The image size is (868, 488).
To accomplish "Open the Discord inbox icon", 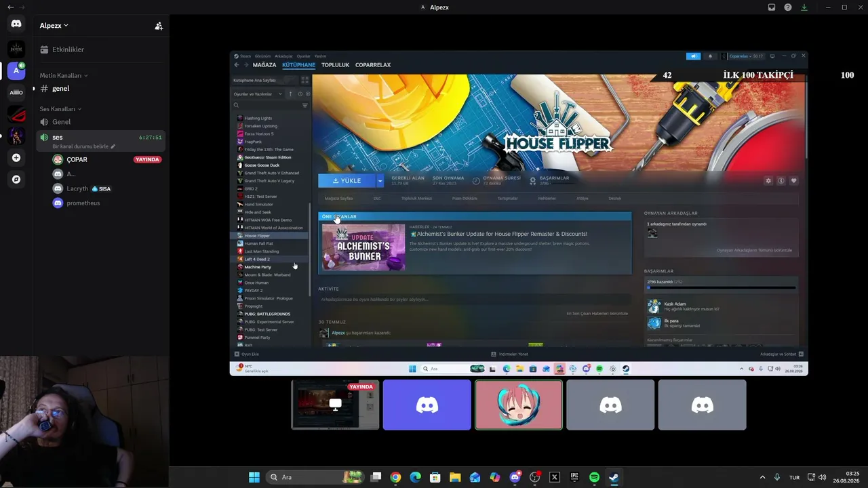I will click(772, 7).
